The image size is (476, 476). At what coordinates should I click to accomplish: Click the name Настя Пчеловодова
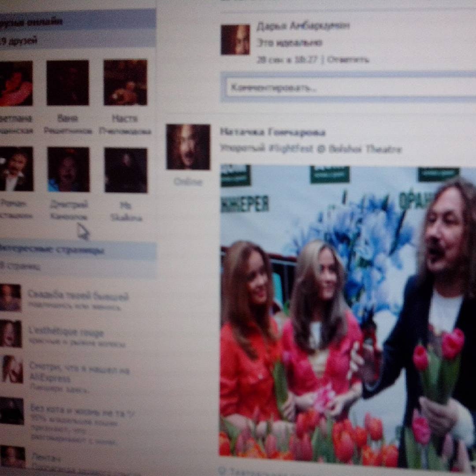125,125
